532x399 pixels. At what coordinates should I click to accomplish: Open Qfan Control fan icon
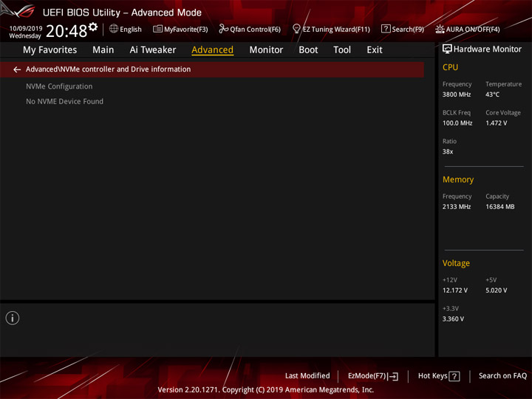pyautogui.click(x=223, y=29)
